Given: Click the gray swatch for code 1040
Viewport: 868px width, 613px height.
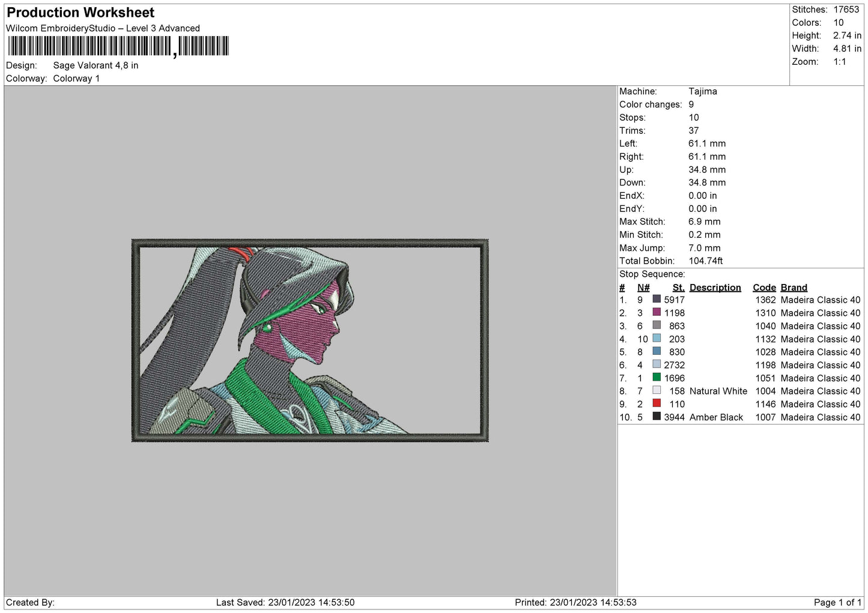Looking at the screenshot, I should tap(657, 325).
